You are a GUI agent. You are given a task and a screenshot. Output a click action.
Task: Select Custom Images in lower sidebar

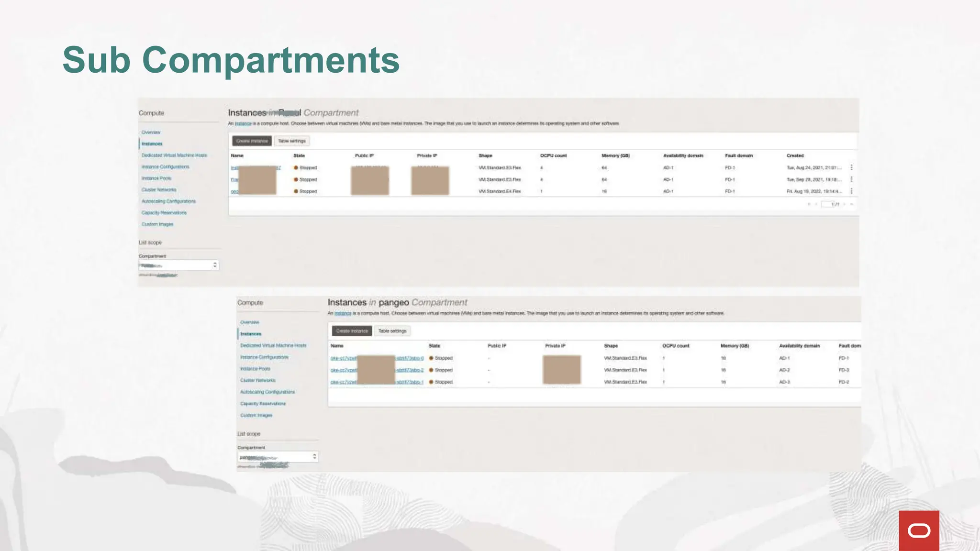pos(256,415)
